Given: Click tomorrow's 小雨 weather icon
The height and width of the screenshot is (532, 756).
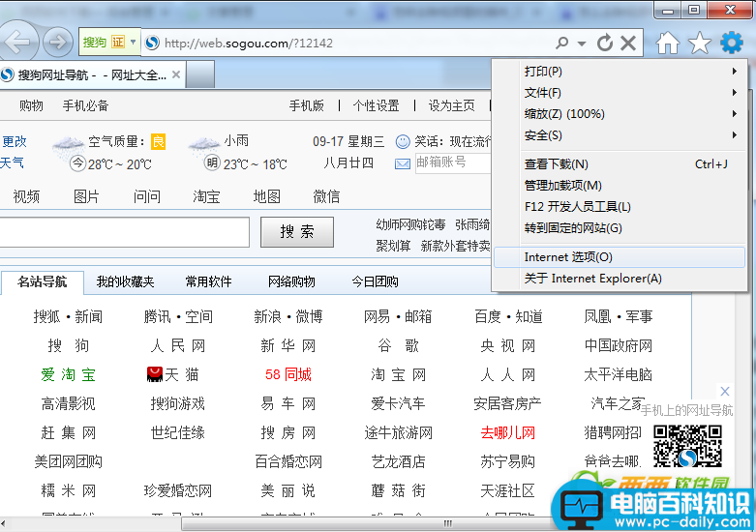Looking at the screenshot, I should click(204, 145).
